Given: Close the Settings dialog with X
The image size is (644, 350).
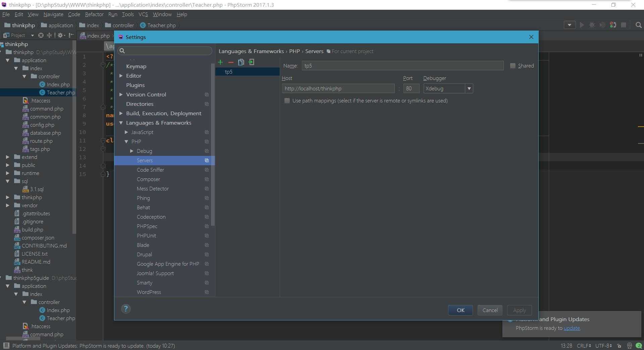Looking at the screenshot, I should 531,37.
